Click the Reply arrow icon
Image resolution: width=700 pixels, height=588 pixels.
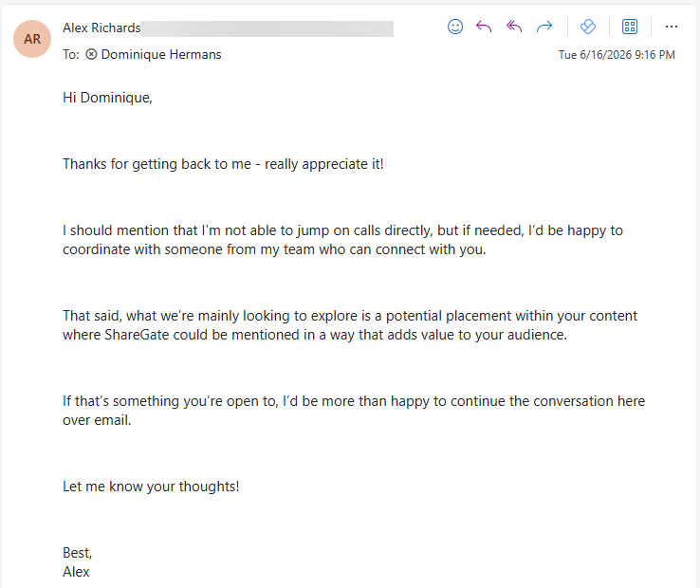(x=484, y=27)
